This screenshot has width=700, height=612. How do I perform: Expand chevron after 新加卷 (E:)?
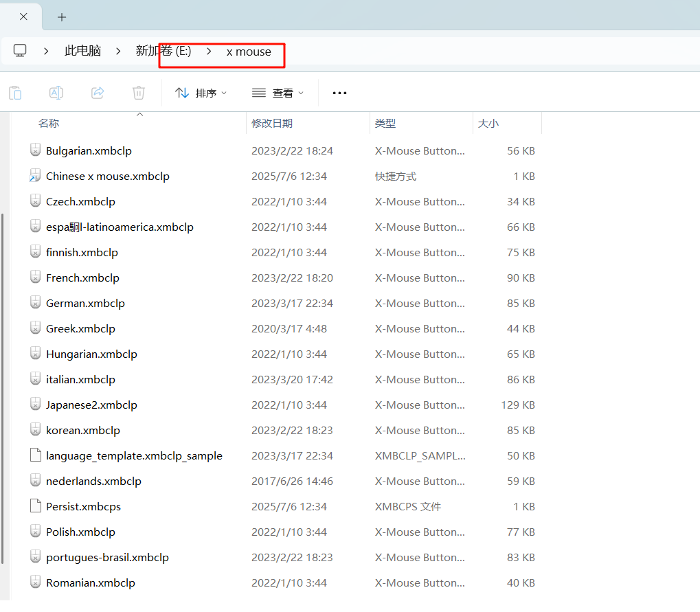[208, 52]
